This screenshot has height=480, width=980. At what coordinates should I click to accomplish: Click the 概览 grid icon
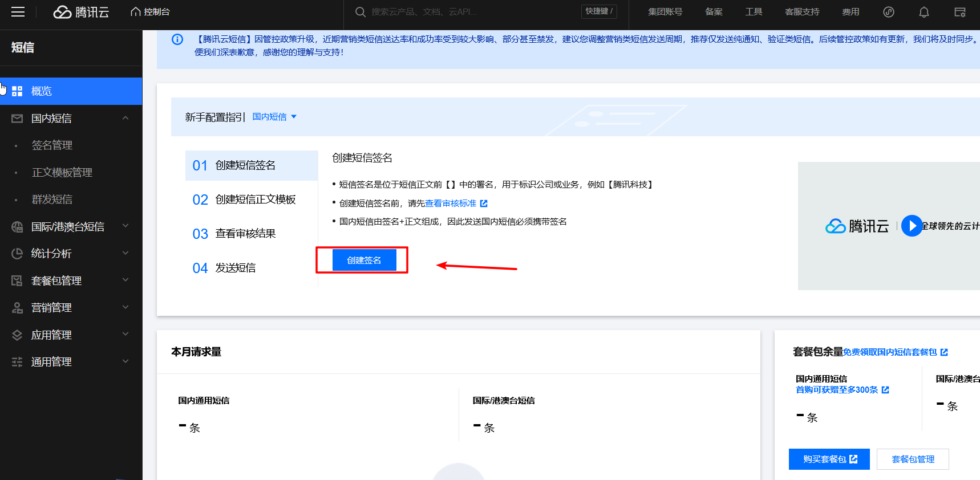[17, 91]
